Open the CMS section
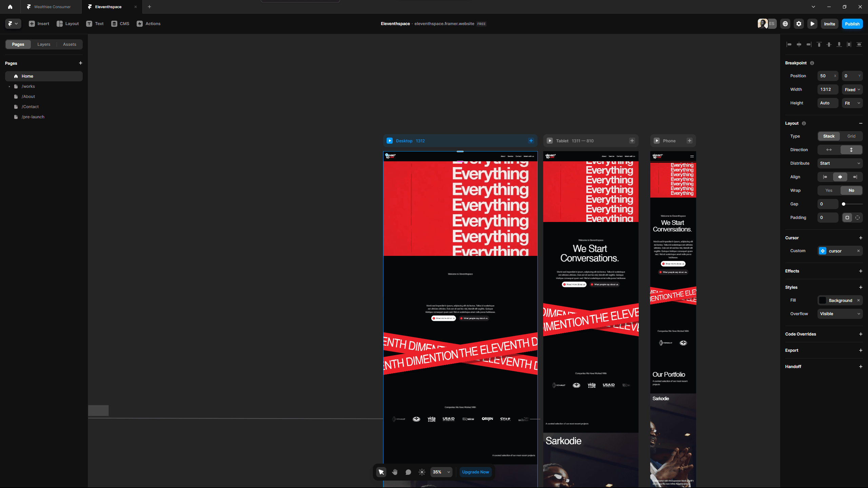The height and width of the screenshot is (488, 868). [x=120, y=24]
